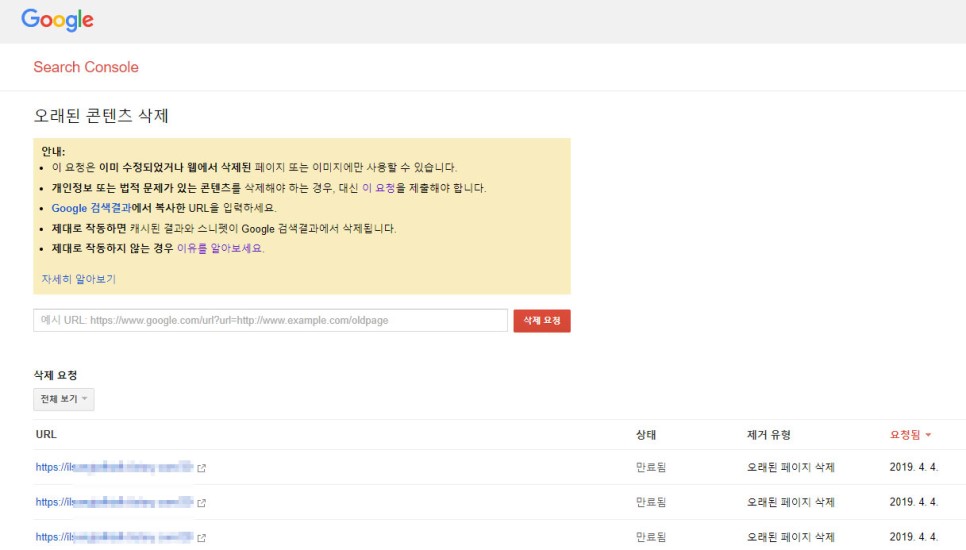Focus the example URL input field

click(270, 320)
